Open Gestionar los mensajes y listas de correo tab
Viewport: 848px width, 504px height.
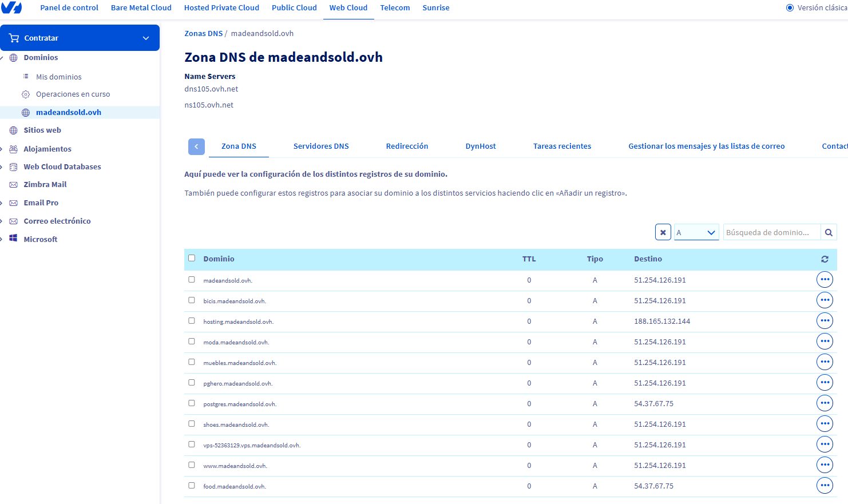pyautogui.click(x=707, y=146)
